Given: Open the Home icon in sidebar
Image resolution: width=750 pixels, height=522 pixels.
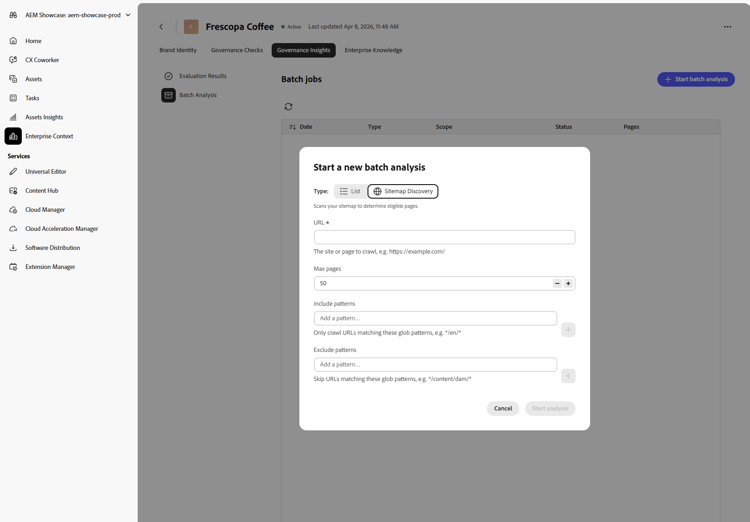Looking at the screenshot, I should [13, 41].
